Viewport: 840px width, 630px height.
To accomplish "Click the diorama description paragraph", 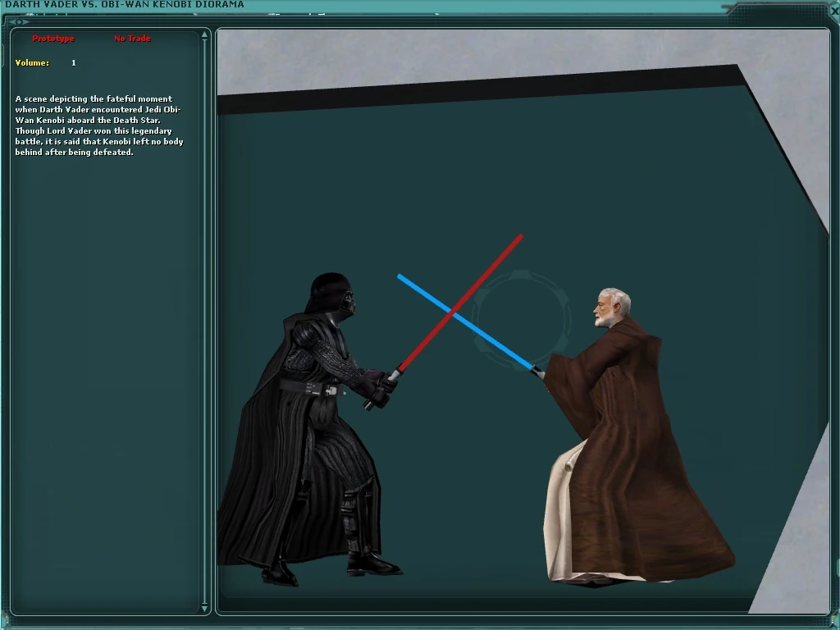I will tap(99, 126).
